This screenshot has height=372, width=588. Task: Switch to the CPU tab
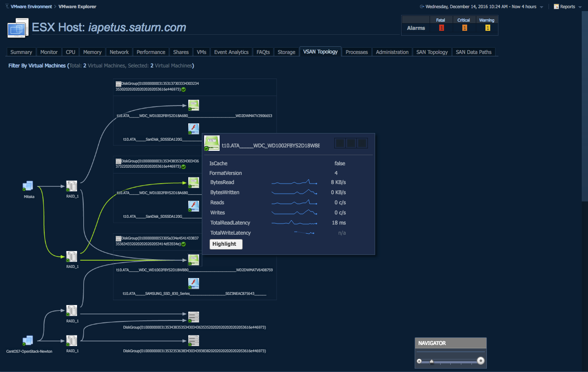pos(71,52)
